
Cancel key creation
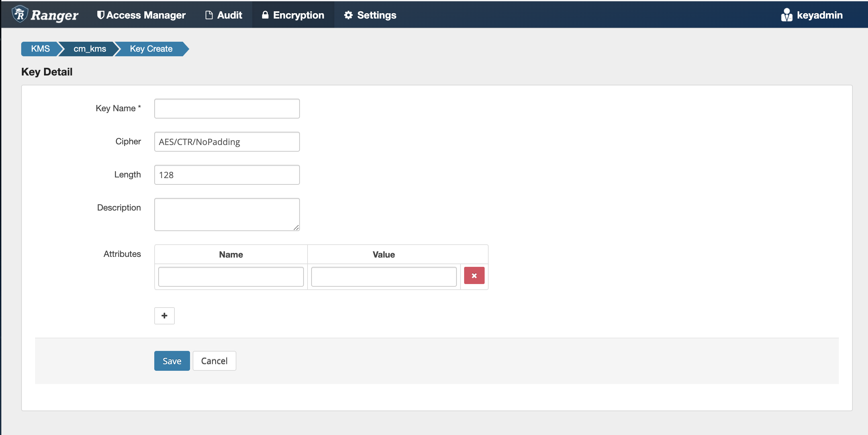click(214, 361)
